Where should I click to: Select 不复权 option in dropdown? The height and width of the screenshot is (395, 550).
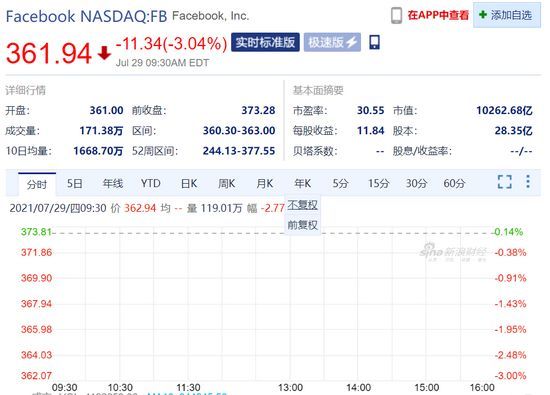[302, 205]
